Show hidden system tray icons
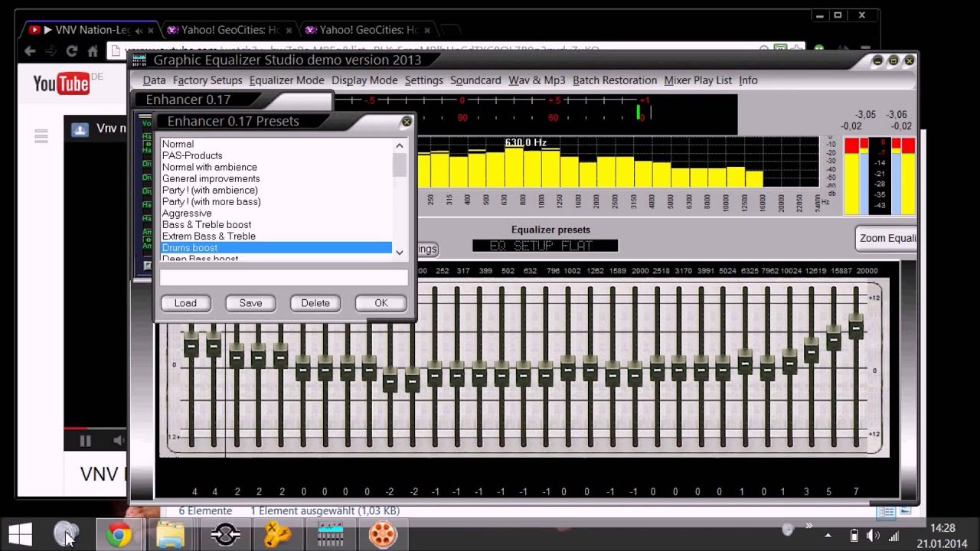The width and height of the screenshot is (980, 551). (828, 535)
